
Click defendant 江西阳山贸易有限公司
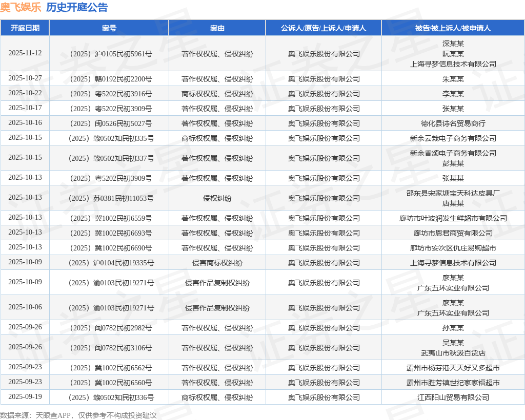coord(453,397)
